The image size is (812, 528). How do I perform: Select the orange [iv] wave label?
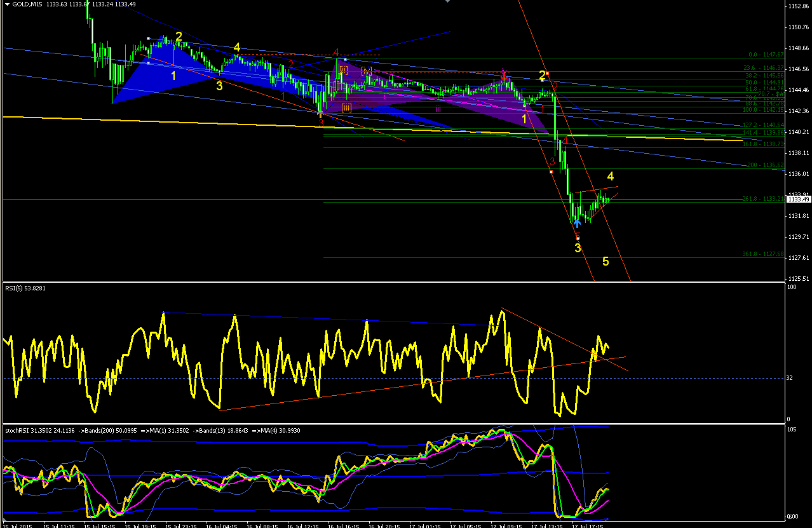click(367, 70)
